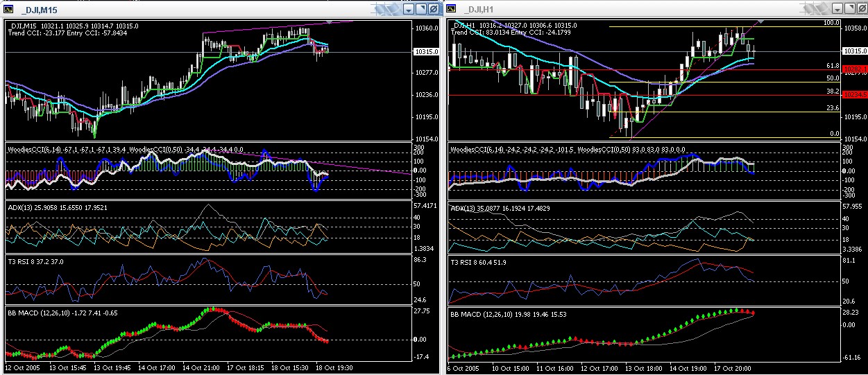
Task: Click the Fibonacci 50.0 level label
Action: (x=833, y=78)
